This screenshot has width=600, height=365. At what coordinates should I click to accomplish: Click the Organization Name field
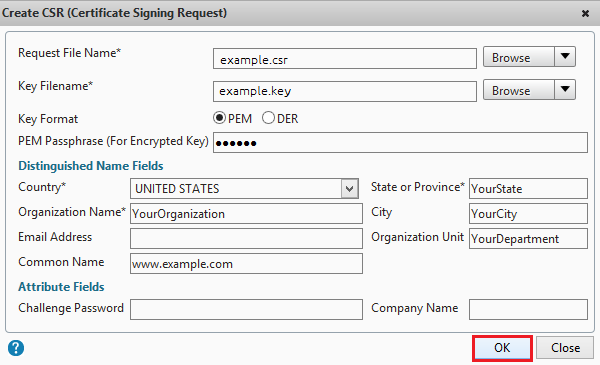pyautogui.click(x=246, y=213)
